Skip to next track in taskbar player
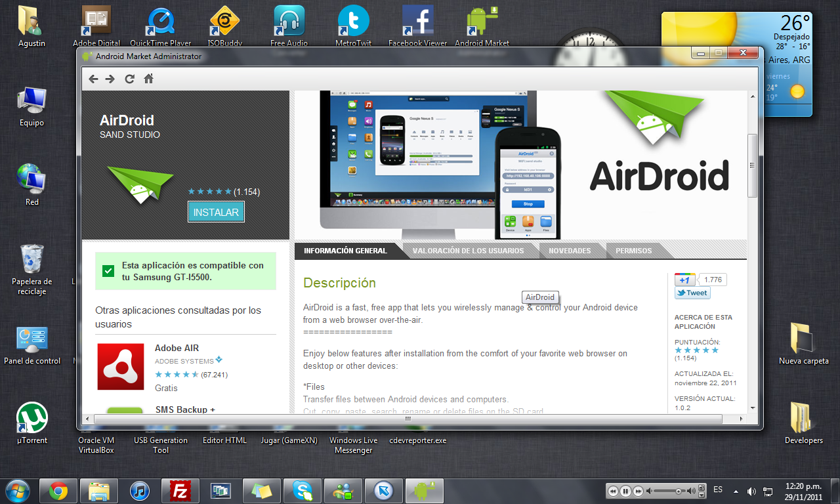 (638, 491)
